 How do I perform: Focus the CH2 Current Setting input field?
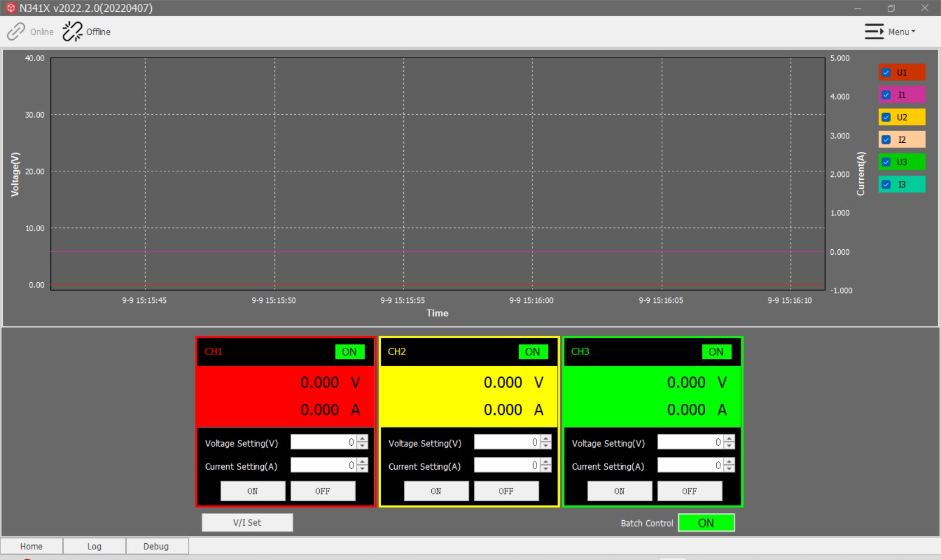click(507, 465)
